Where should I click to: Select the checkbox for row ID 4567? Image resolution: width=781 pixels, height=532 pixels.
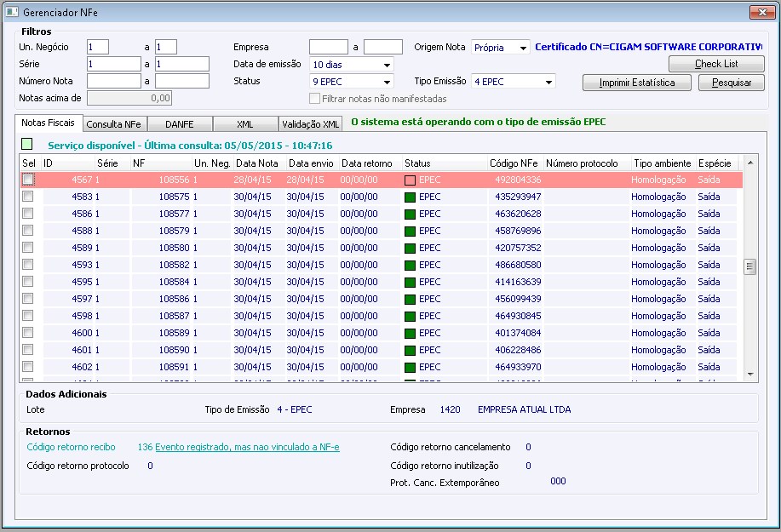[x=28, y=180]
